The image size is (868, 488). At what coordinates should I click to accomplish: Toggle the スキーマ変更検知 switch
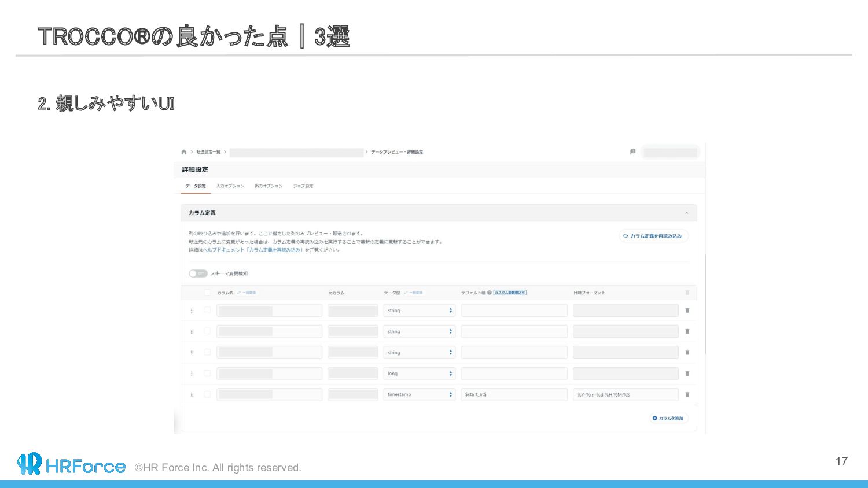(198, 273)
